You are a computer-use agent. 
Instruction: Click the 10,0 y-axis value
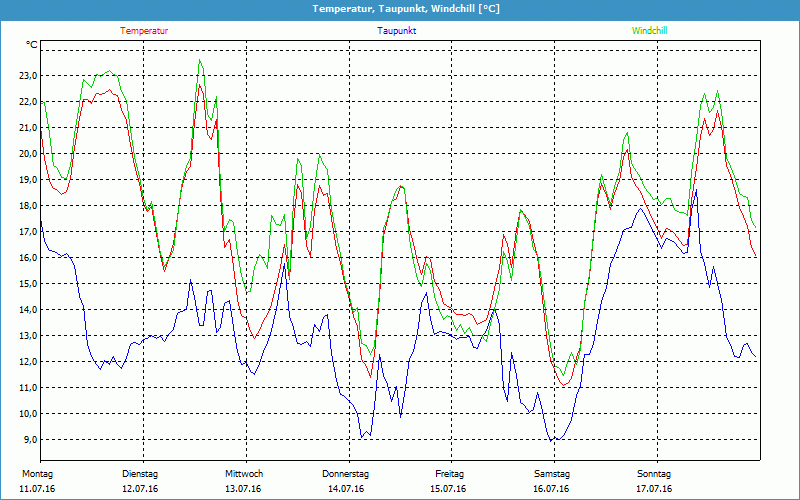pos(28,414)
